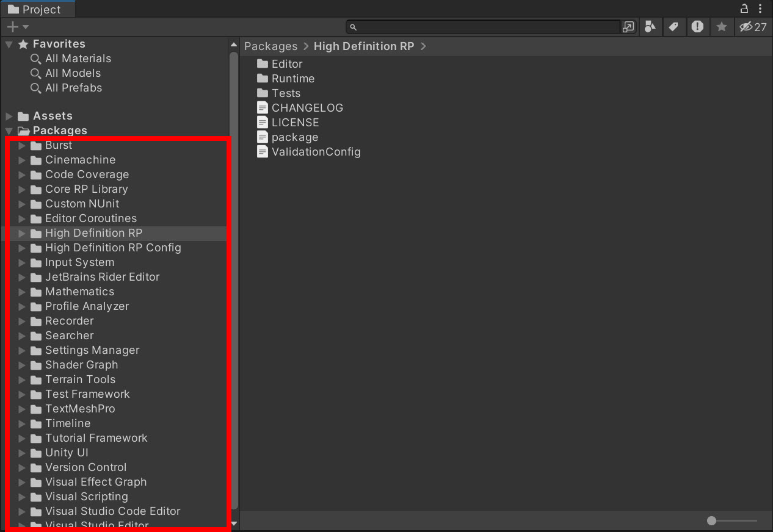Click Packages in the breadcrumb path
Screen dimensions: 773x532
pos(270,46)
